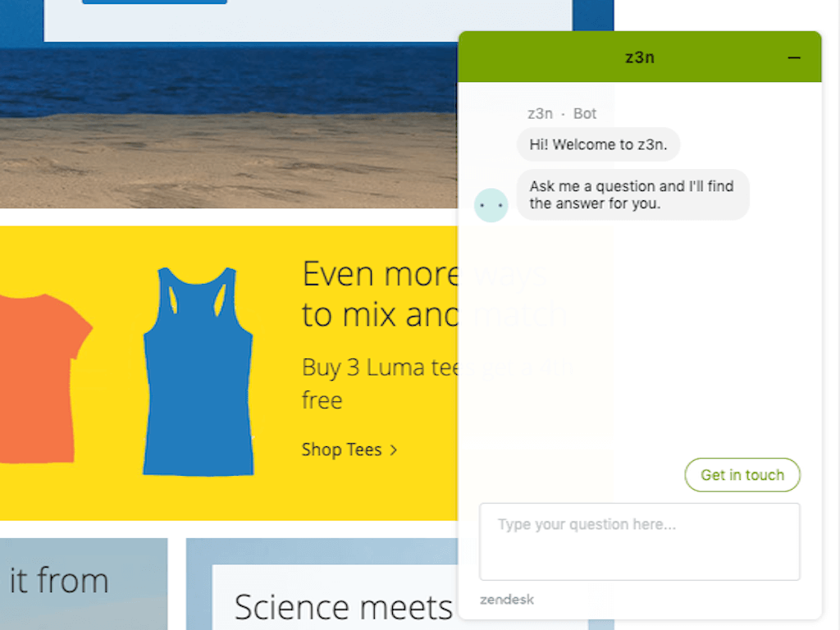
Task: Click the yellow Luma tees promo banner
Action: tap(229, 373)
